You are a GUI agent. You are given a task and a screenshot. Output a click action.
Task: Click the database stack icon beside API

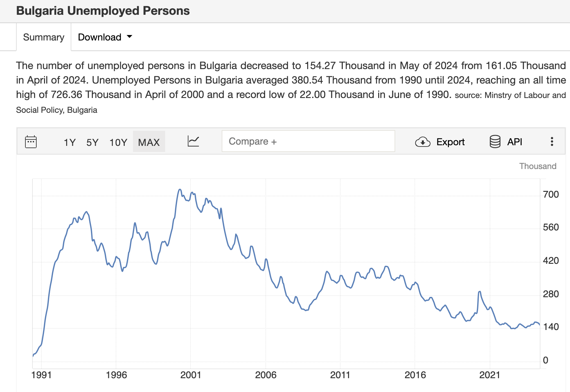point(495,142)
